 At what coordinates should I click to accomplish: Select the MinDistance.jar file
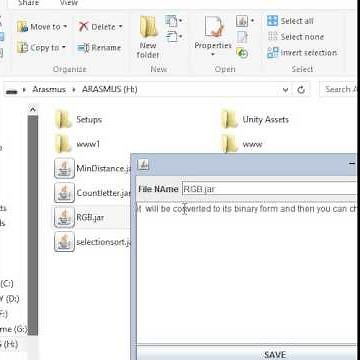92,168
